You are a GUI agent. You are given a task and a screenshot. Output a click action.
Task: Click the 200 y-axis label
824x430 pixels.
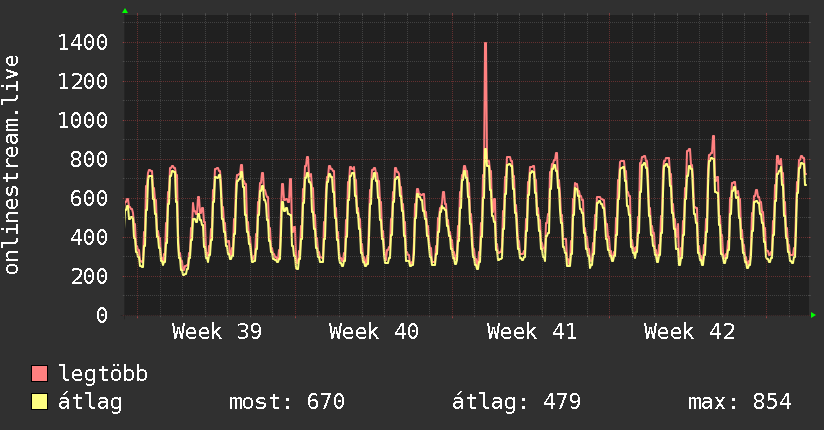pyautogui.click(x=89, y=276)
